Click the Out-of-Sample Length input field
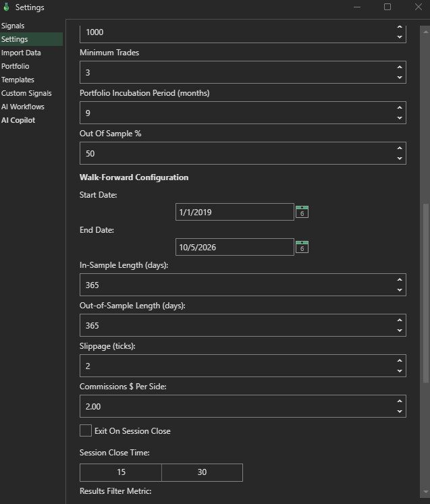Image resolution: width=430 pixels, height=504 pixels. tap(243, 325)
